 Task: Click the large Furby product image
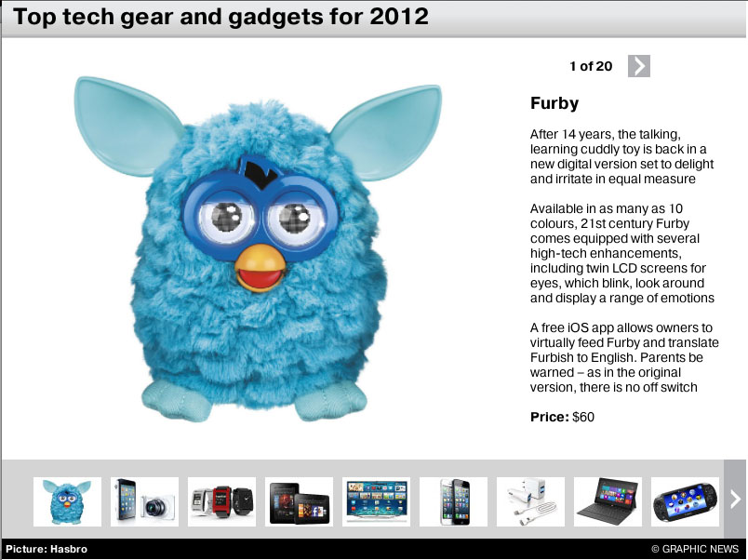click(258, 249)
